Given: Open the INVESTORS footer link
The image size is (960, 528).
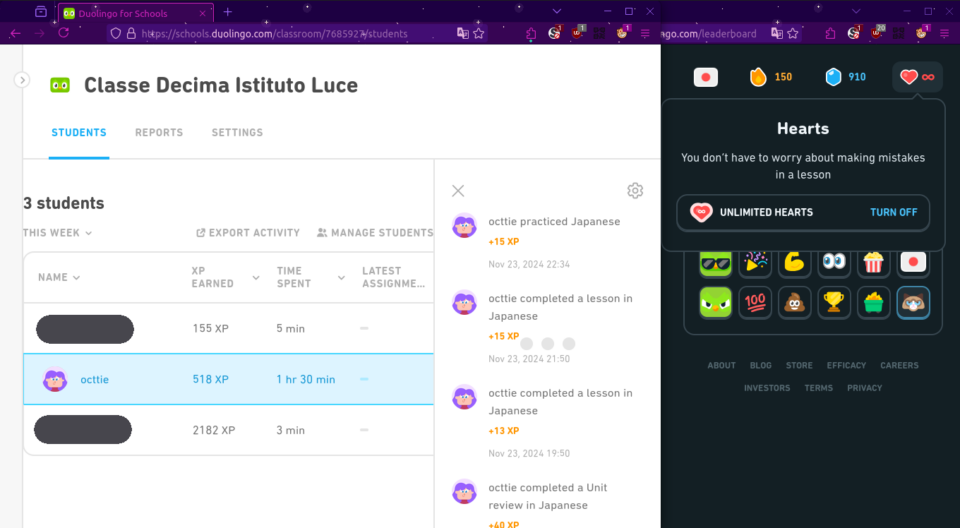Looking at the screenshot, I should coord(767,388).
